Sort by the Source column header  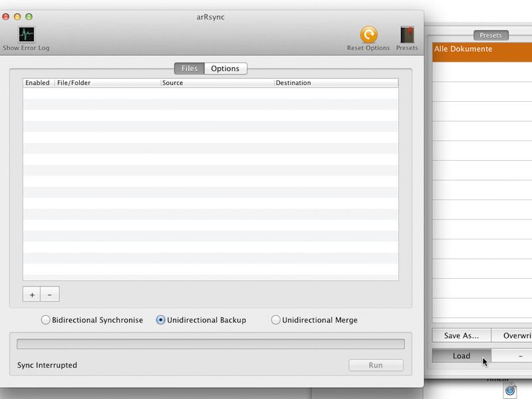tap(217, 82)
